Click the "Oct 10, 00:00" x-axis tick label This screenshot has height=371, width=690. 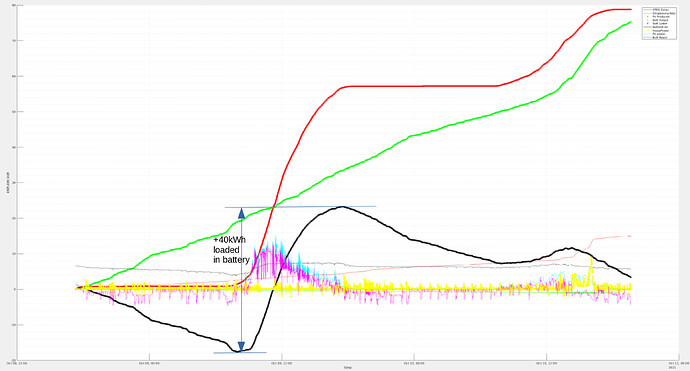(x=414, y=364)
